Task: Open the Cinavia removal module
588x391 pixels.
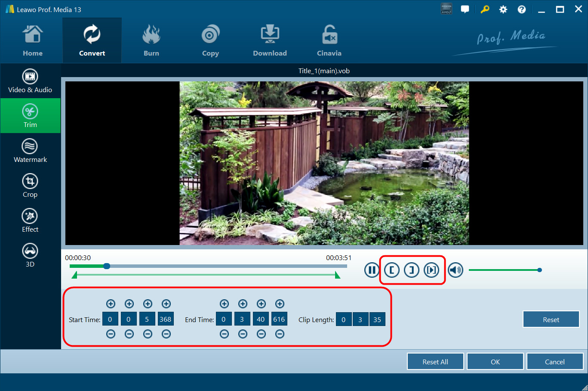Action: pos(329,41)
